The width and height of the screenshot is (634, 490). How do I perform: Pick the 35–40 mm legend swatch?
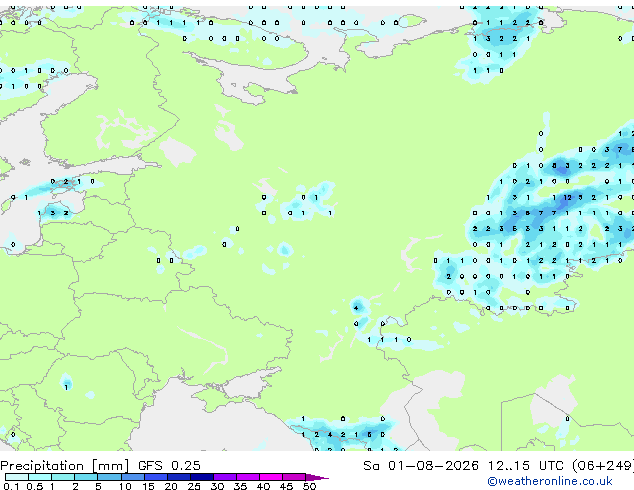[x=247, y=477]
